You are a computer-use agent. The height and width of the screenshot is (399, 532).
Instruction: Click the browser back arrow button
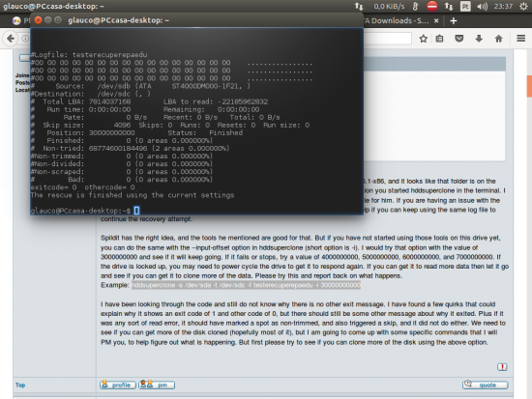pos(11,39)
